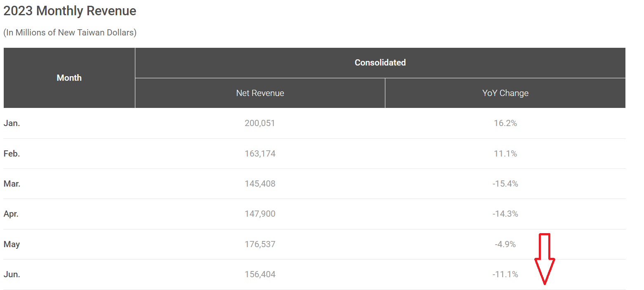Click May net revenue 176,537
Screen dimensions: 644x290
click(260, 244)
